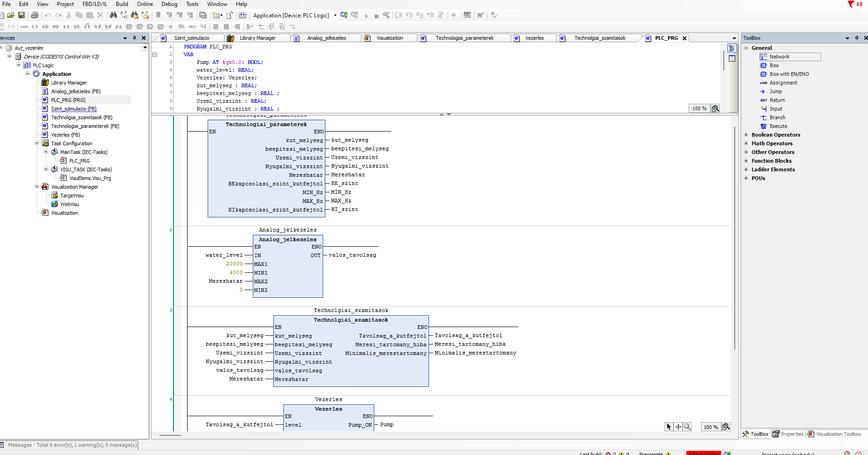
Task: Click the Find binoculars icon
Action: 113,15
